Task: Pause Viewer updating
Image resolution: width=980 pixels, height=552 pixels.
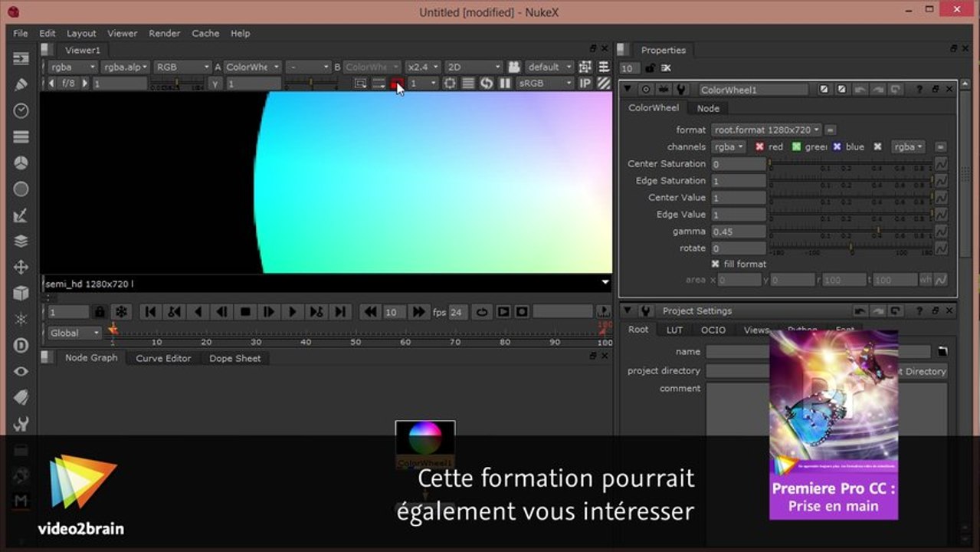Action: coord(505,84)
